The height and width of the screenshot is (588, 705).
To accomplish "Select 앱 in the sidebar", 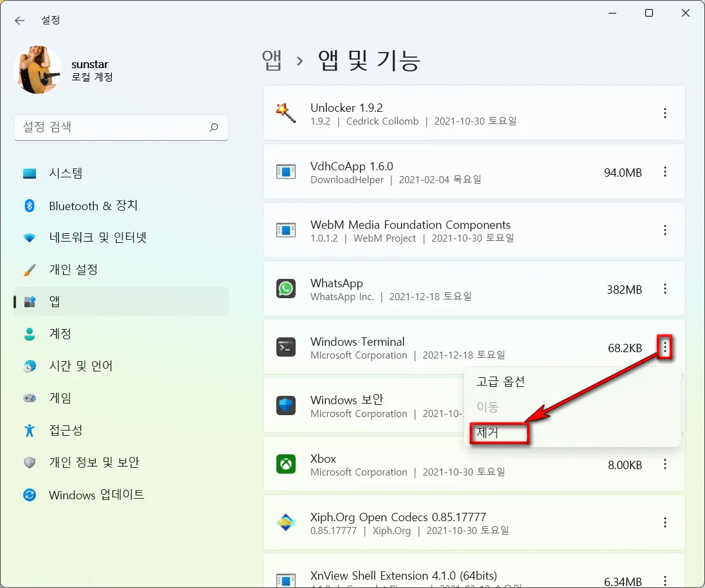I will click(121, 301).
